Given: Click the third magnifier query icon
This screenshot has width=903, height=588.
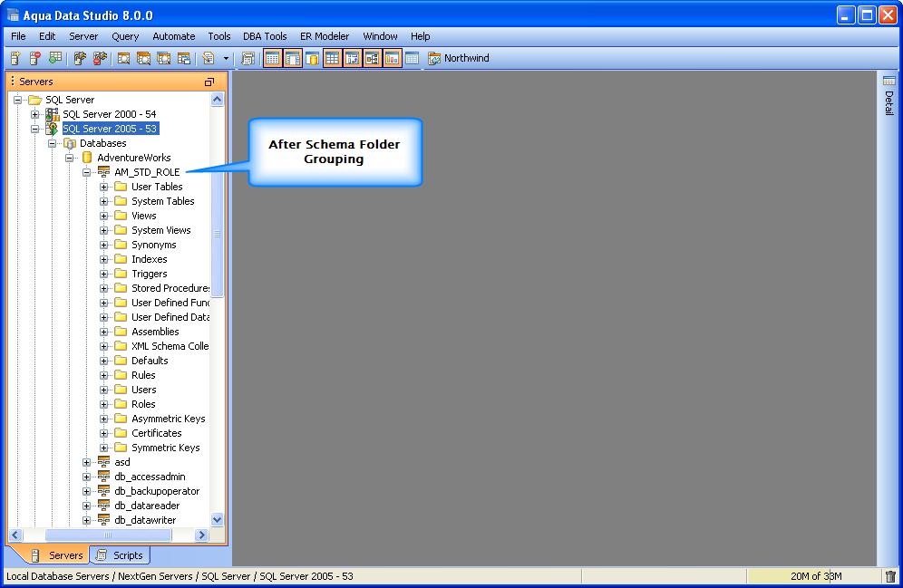Looking at the screenshot, I should [163, 58].
